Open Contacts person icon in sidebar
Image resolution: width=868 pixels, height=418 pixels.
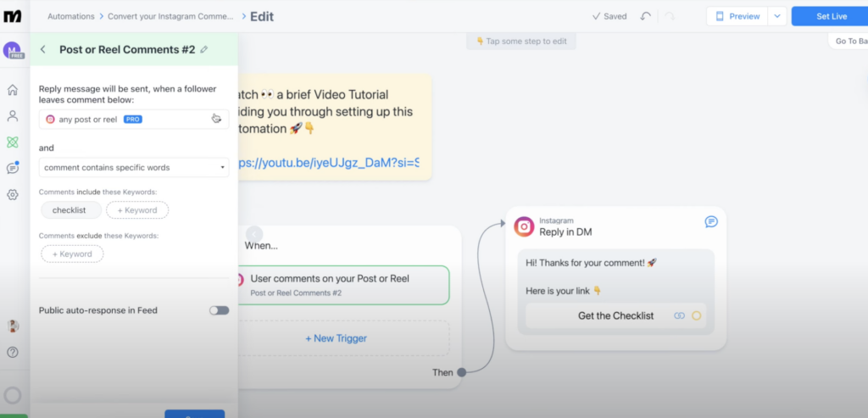(12, 115)
